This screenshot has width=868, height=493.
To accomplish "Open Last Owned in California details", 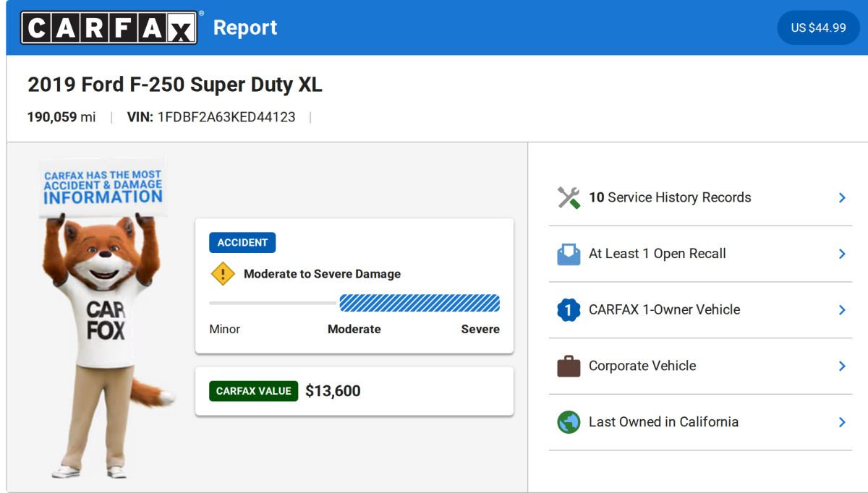I will click(x=700, y=422).
